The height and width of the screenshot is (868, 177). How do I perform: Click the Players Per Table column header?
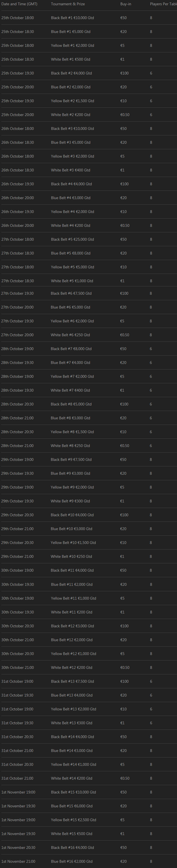(163, 4)
